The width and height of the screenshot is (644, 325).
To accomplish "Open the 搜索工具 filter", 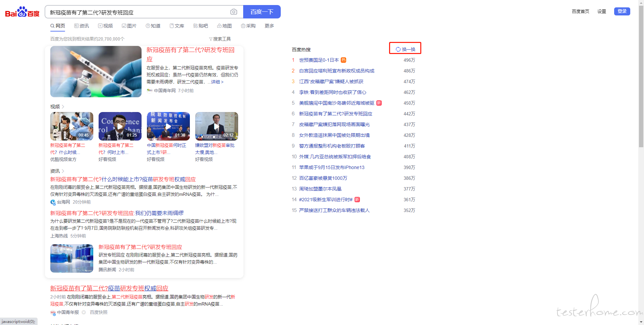I will pos(220,39).
